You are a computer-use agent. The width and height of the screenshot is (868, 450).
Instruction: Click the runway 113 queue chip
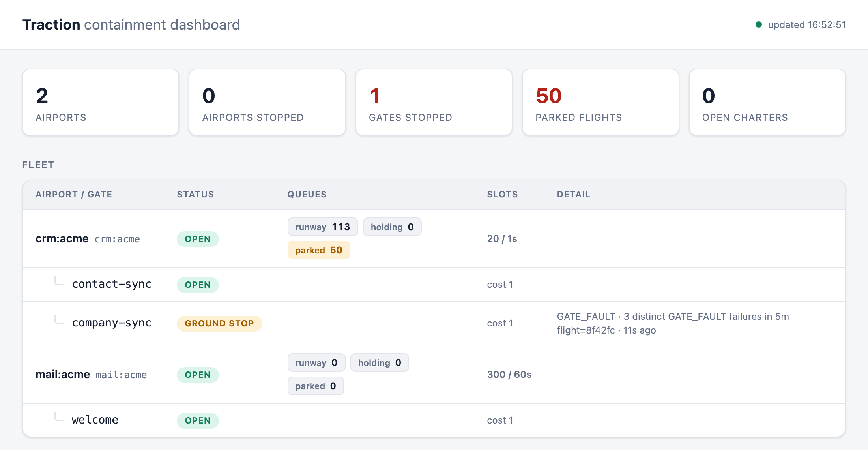click(x=323, y=227)
